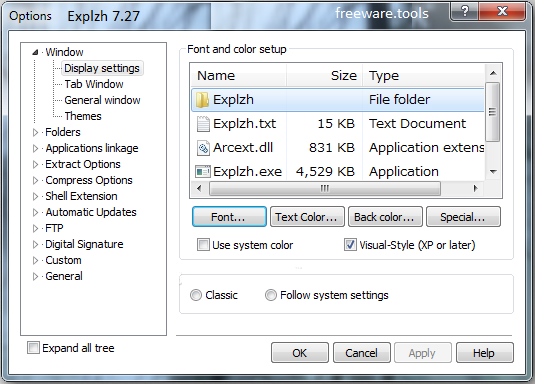Click the Explzh folder icon in preview list
This screenshot has height=384, width=535.
[x=202, y=100]
